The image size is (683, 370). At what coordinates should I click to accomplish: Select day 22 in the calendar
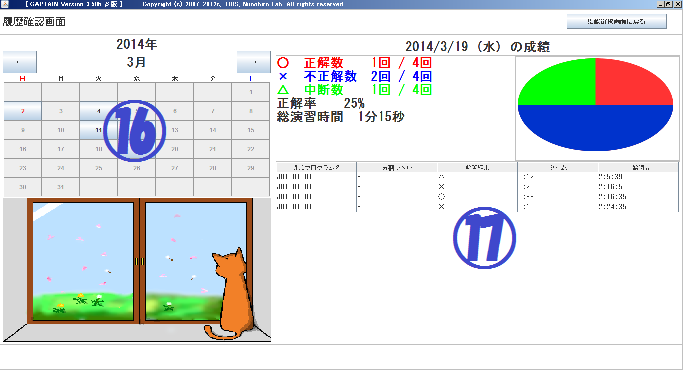[x=251, y=149]
